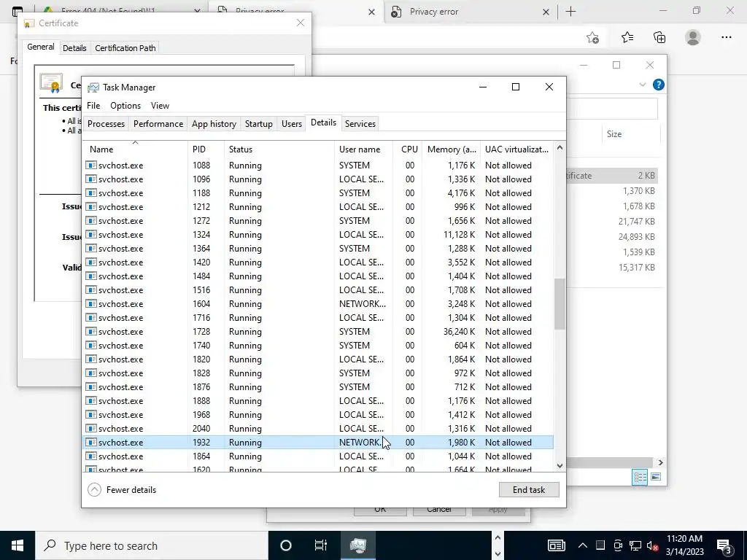Switch to the Services tab
The width and height of the screenshot is (747, 560).
tap(360, 124)
